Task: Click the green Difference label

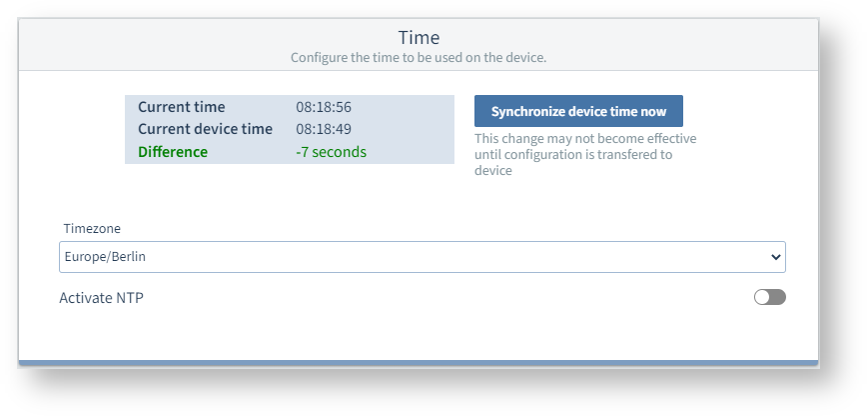Action: tap(173, 152)
